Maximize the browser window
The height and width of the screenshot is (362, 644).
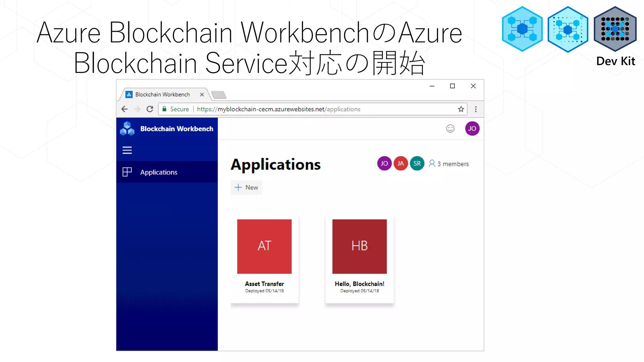(x=452, y=86)
